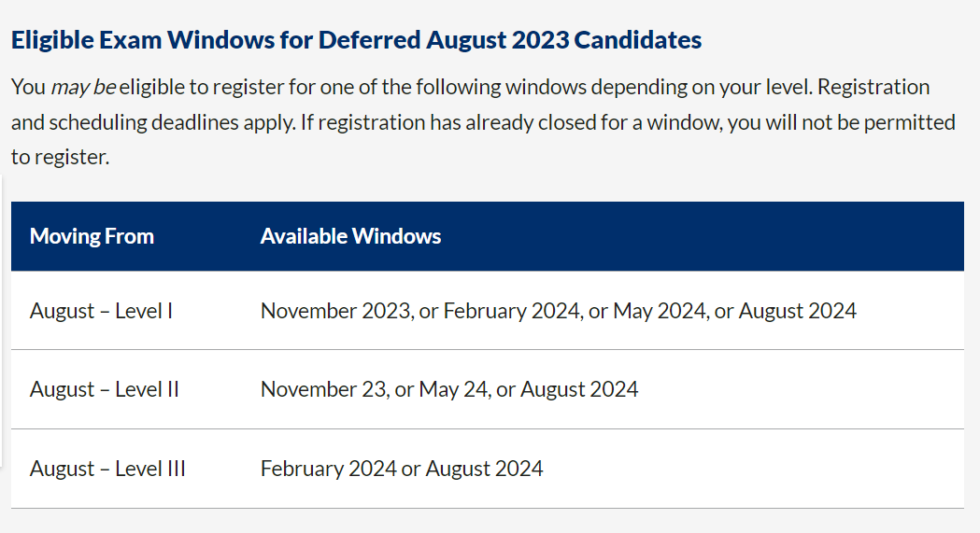Click the Available Windows column header
The height and width of the screenshot is (533, 980).
350,236
